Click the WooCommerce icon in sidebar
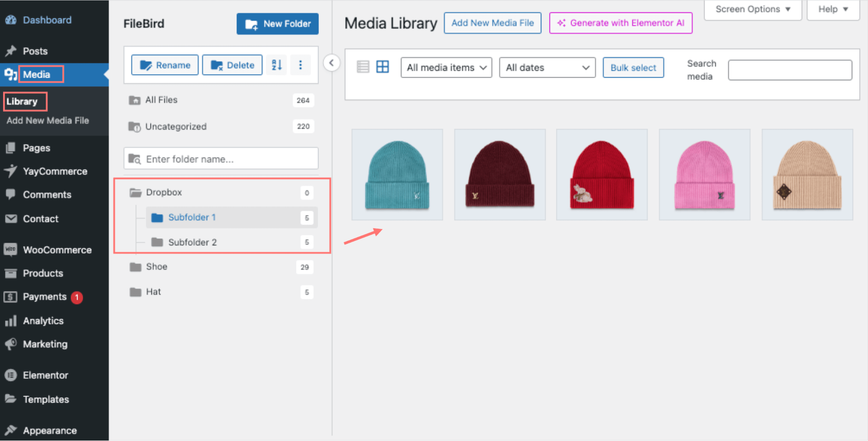Image resolution: width=868 pixels, height=441 pixels. [10, 250]
